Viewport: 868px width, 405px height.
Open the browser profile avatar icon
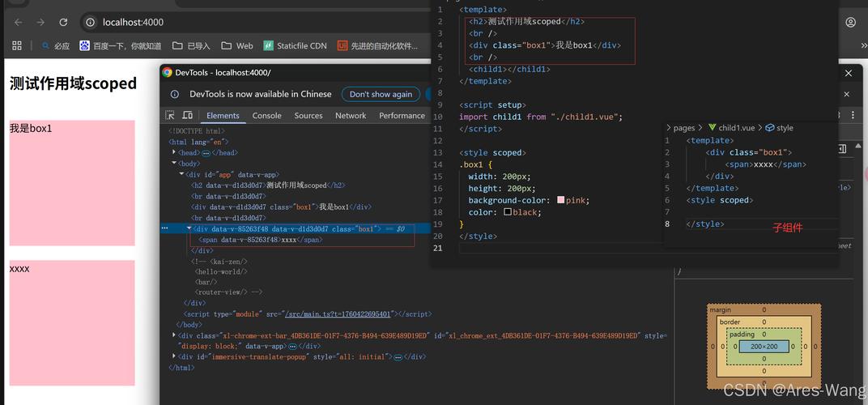point(851,22)
